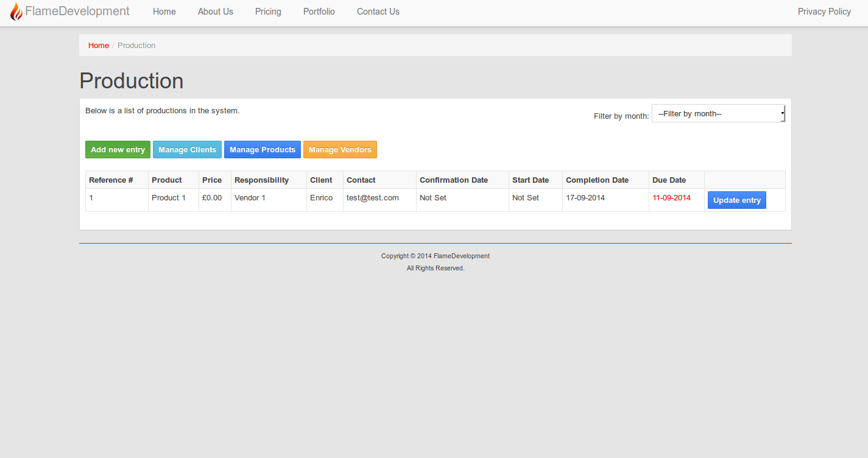Viewport: 868px width, 458px height.
Task: Navigate to Portfolio
Action: pyautogui.click(x=319, y=12)
